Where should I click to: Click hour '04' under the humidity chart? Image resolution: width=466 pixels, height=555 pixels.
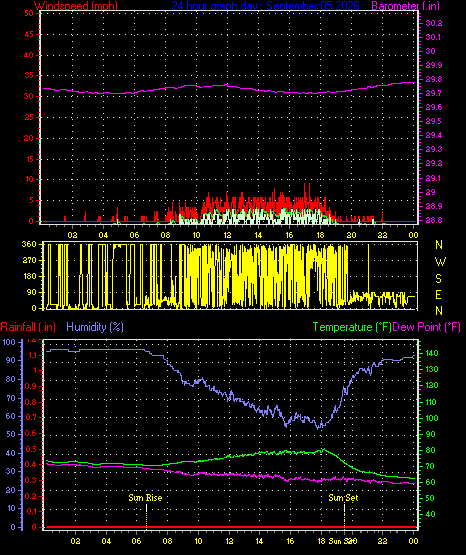point(106,541)
